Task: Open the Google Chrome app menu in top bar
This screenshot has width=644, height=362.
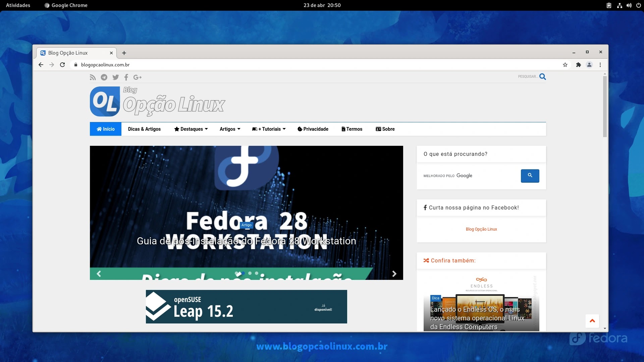Action: coord(66,5)
